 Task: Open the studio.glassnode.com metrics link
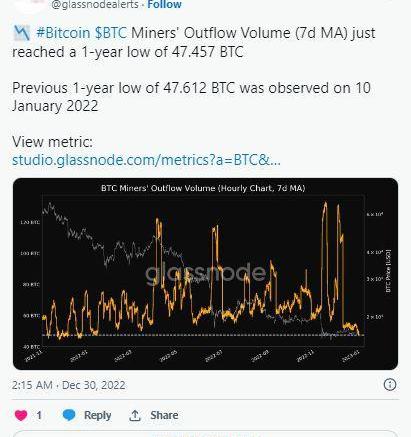pos(146,160)
